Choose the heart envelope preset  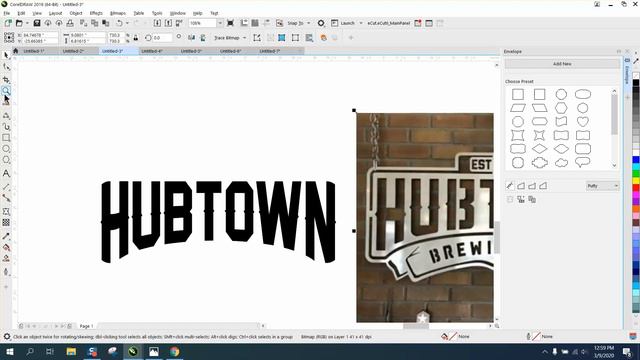pyautogui.click(x=583, y=122)
